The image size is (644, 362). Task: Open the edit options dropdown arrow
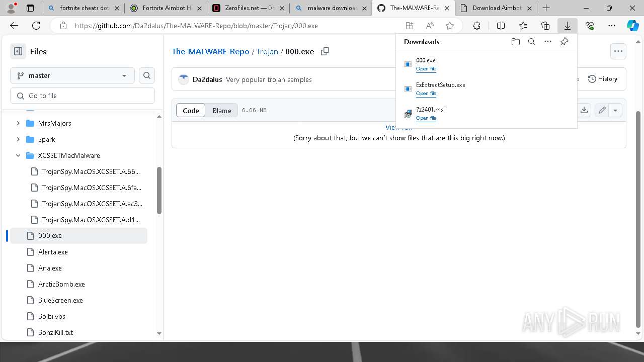coord(615,110)
